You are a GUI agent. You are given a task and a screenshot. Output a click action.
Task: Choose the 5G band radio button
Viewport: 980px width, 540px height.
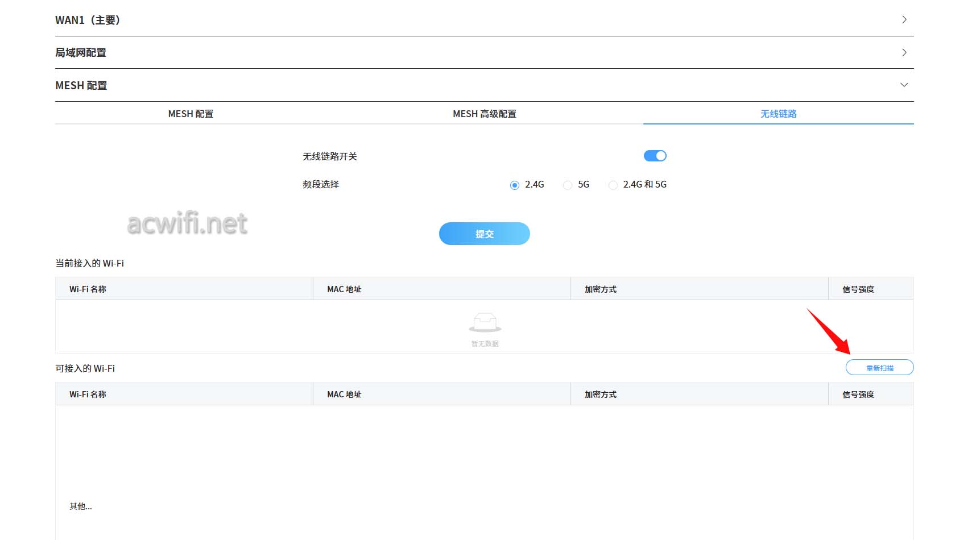tap(568, 185)
